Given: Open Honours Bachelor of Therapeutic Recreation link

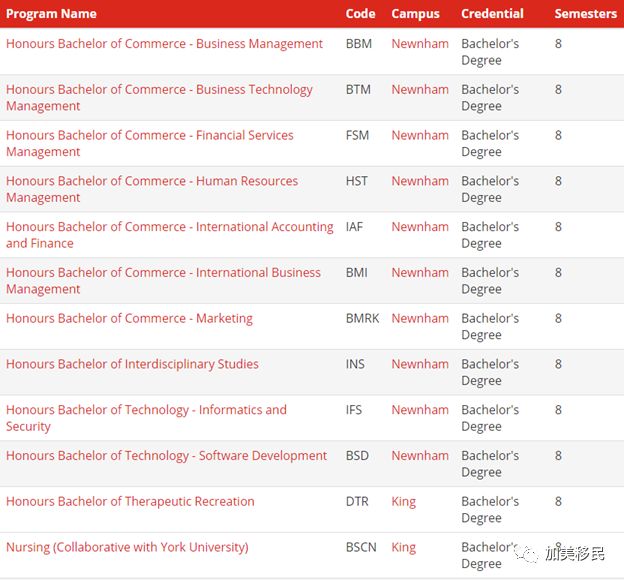Looking at the screenshot, I should 130,502.
